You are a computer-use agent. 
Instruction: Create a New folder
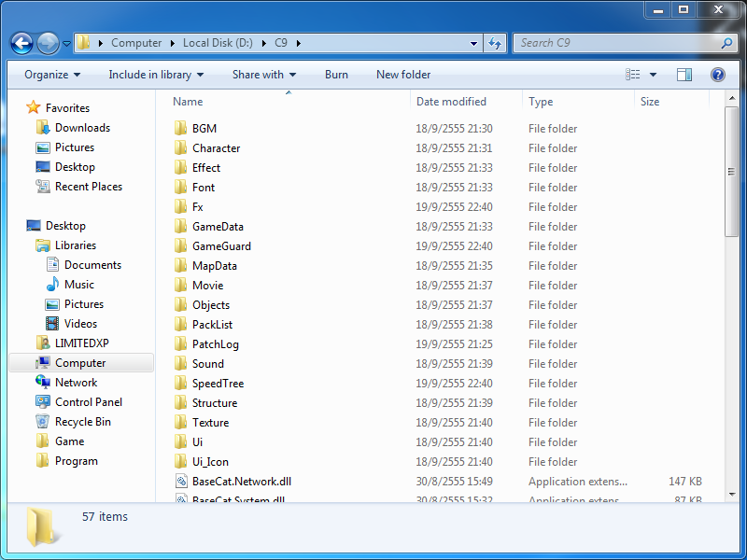point(403,75)
